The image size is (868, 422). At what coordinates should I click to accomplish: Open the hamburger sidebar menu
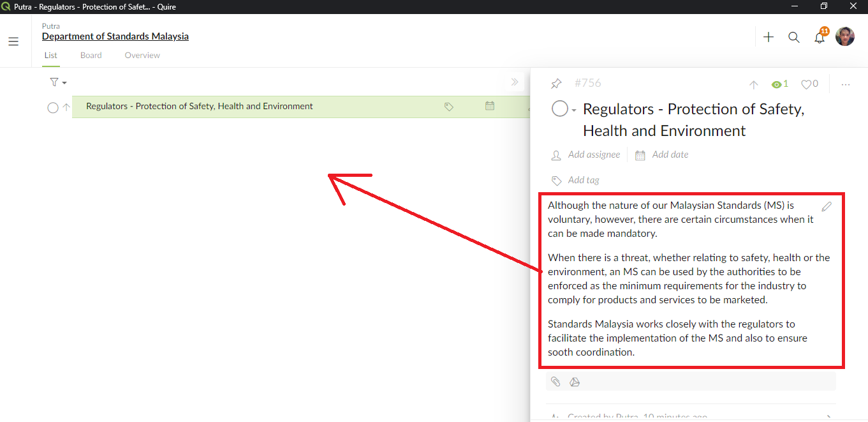click(x=13, y=41)
